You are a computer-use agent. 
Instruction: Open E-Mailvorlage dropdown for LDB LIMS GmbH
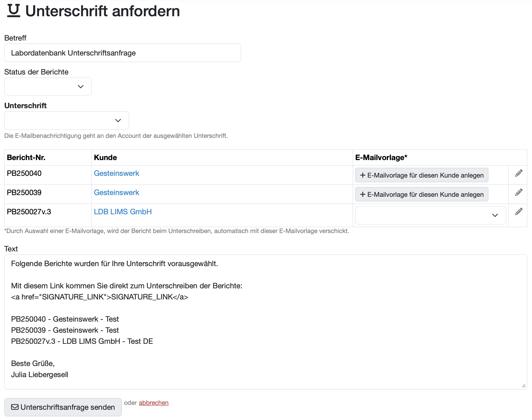(x=430, y=215)
